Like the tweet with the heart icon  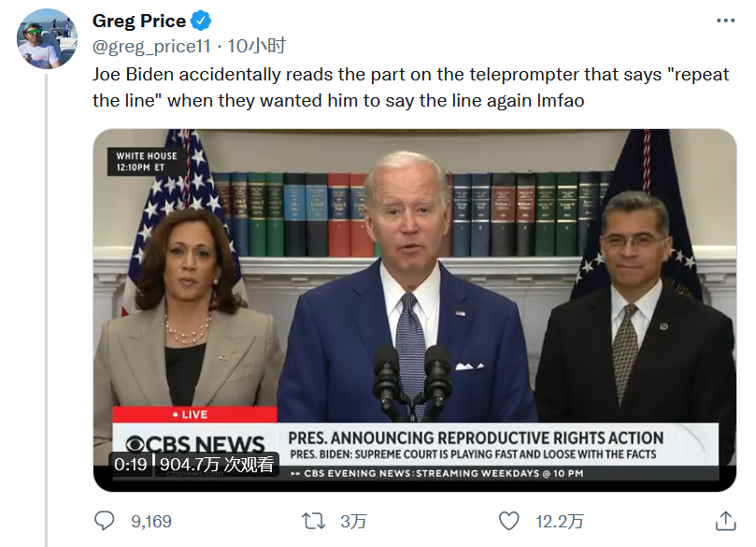click(508, 521)
